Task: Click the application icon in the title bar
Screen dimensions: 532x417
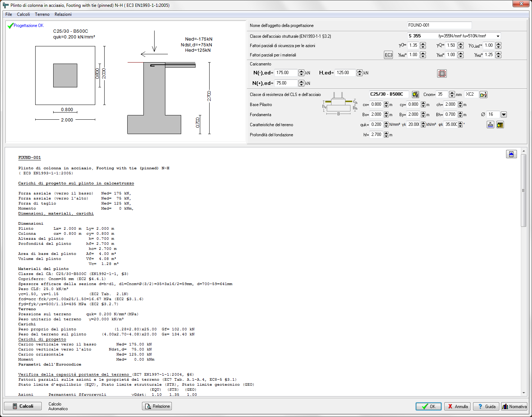Action: tap(5, 5)
